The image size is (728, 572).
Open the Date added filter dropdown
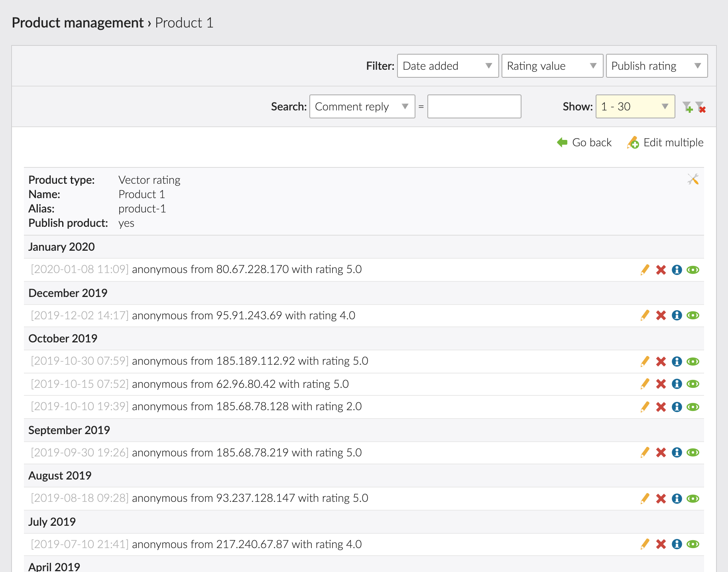(448, 66)
